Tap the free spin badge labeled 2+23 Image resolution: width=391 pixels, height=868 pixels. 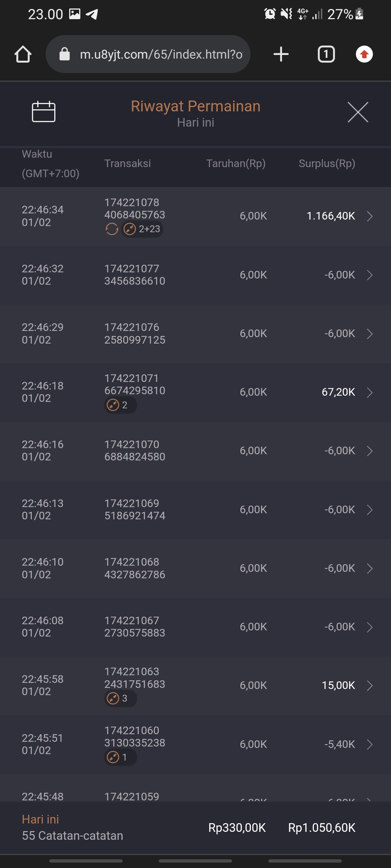click(x=142, y=229)
